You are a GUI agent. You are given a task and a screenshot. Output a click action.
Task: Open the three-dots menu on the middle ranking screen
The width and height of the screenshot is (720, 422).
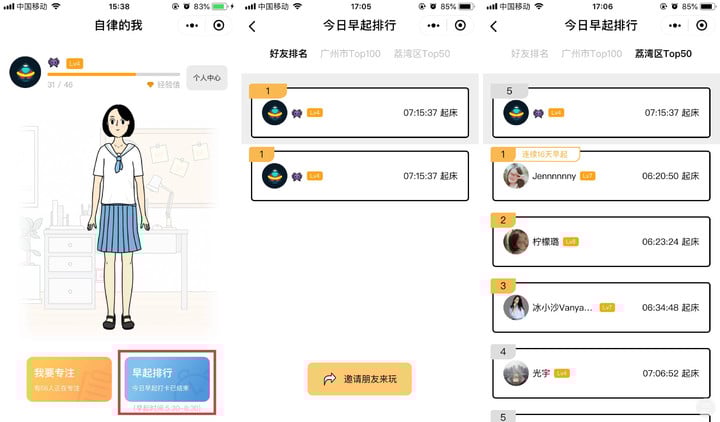pyautogui.click(x=433, y=25)
